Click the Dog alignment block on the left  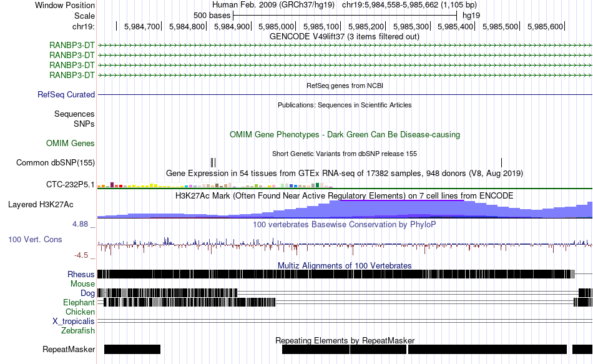click(167, 293)
